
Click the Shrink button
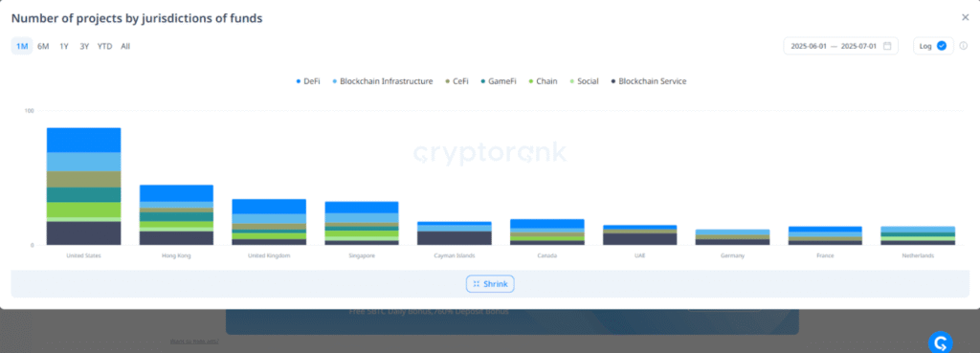click(490, 284)
